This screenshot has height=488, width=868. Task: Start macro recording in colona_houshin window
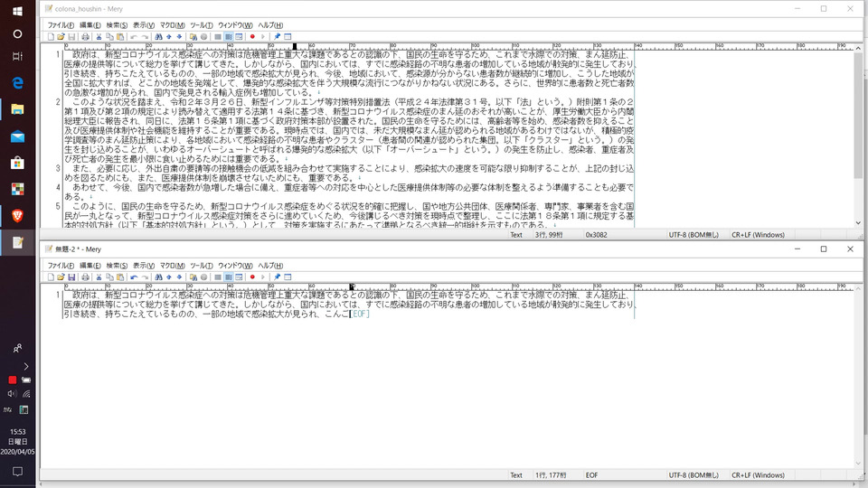252,37
